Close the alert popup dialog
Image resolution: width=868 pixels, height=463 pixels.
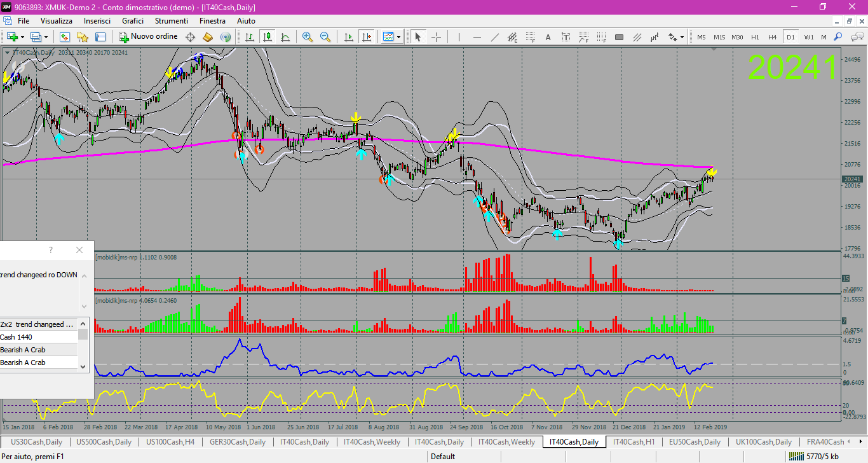tap(79, 250)
